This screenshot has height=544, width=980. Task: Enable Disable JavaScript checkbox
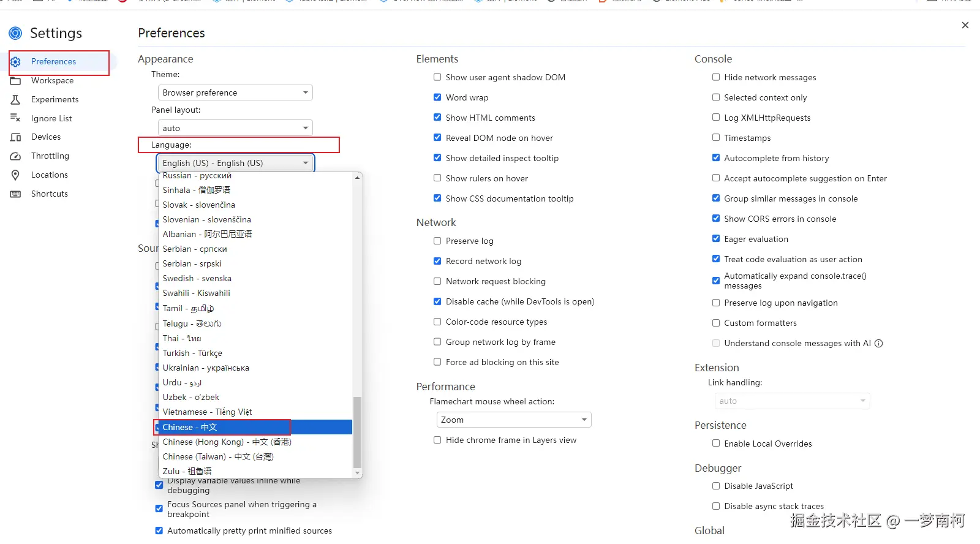click(x=716, y=486)
